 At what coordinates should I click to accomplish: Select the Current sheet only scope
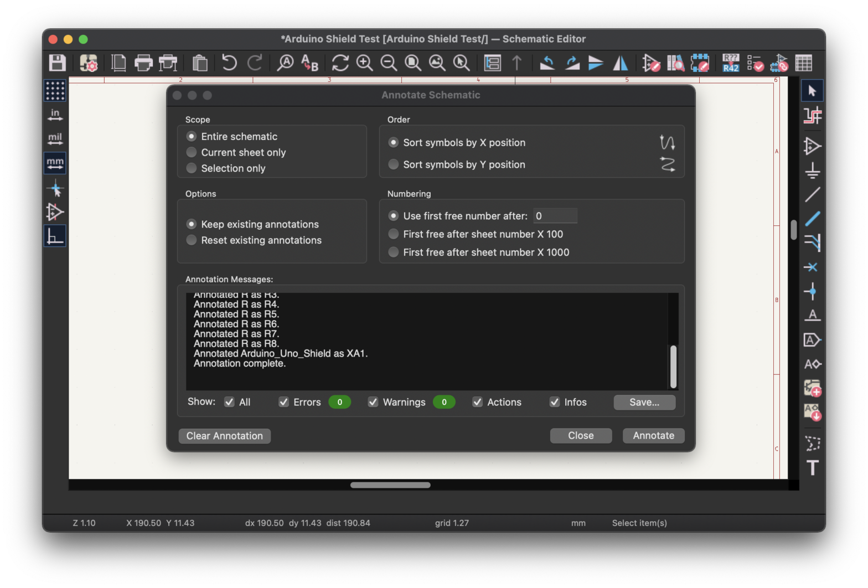192,152
